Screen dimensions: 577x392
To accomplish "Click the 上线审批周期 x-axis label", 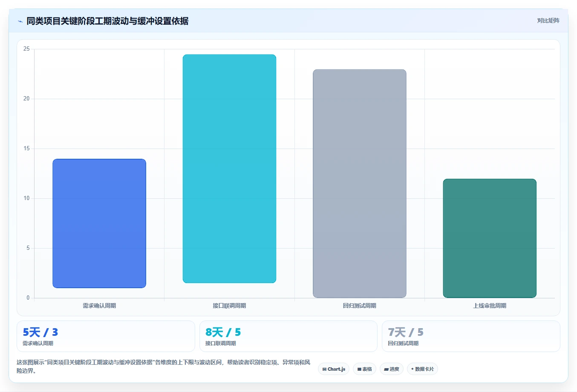I will (x=490, y=306).
